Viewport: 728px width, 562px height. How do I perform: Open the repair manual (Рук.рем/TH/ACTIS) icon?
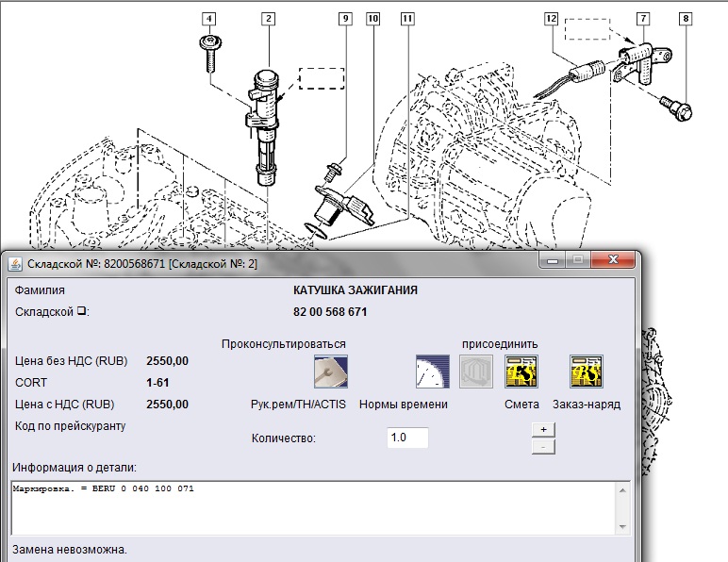(x=330, y=372)
